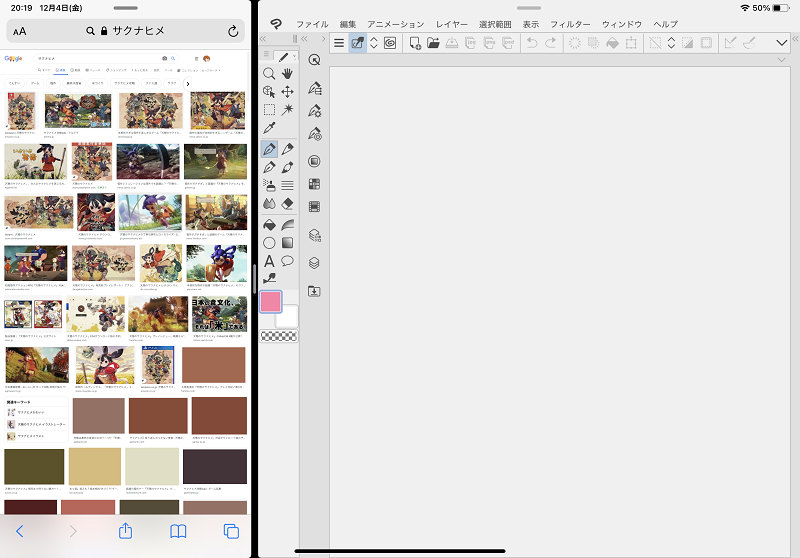The height and width of the screenshot is (558, 800).
Task: Select the Zoom magnifier tool
Action: 269,73
